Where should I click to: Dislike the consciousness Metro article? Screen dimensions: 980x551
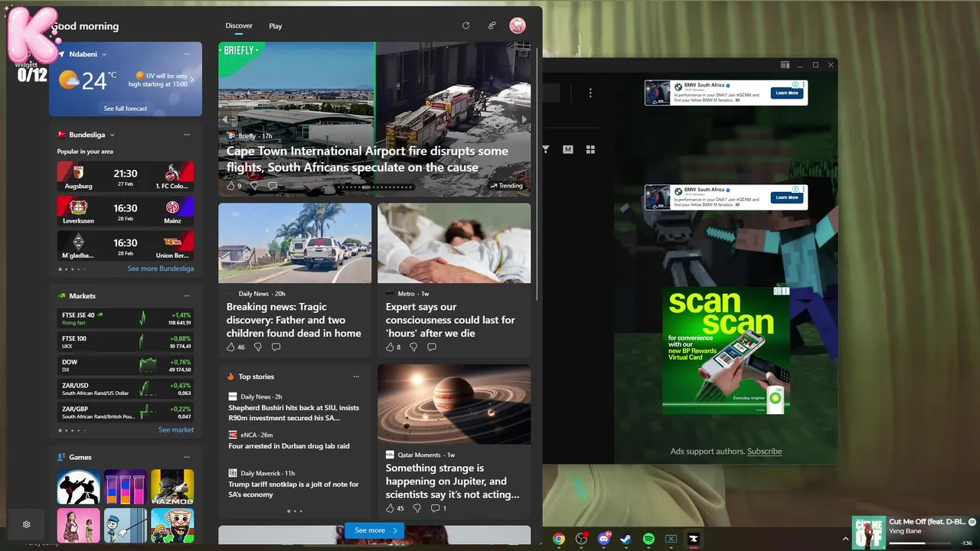[x=413, y=347]
